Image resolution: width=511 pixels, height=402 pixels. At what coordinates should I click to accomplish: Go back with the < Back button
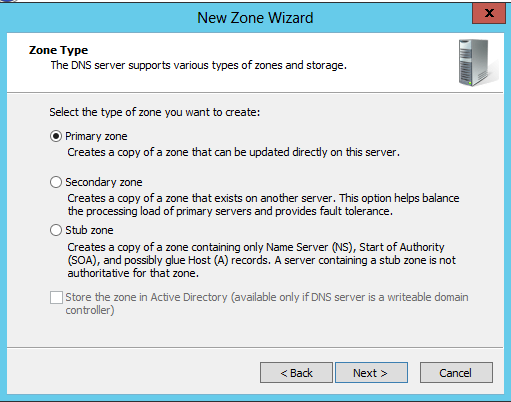[x=296, y=373]
